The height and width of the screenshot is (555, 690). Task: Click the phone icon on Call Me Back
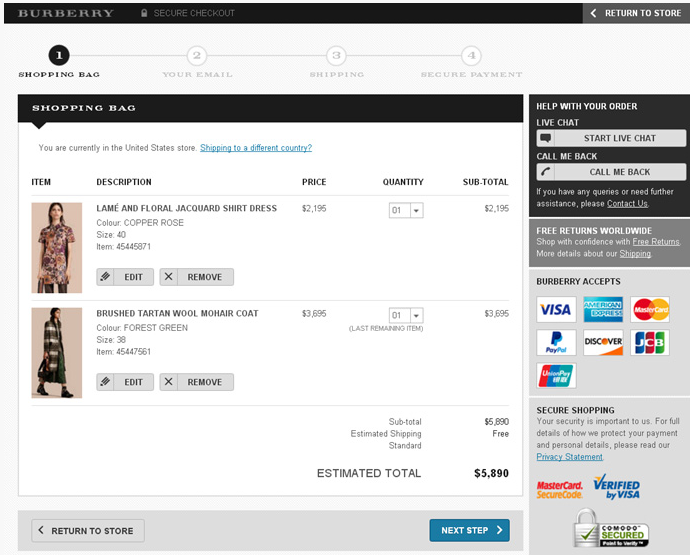tap(546, 172)
